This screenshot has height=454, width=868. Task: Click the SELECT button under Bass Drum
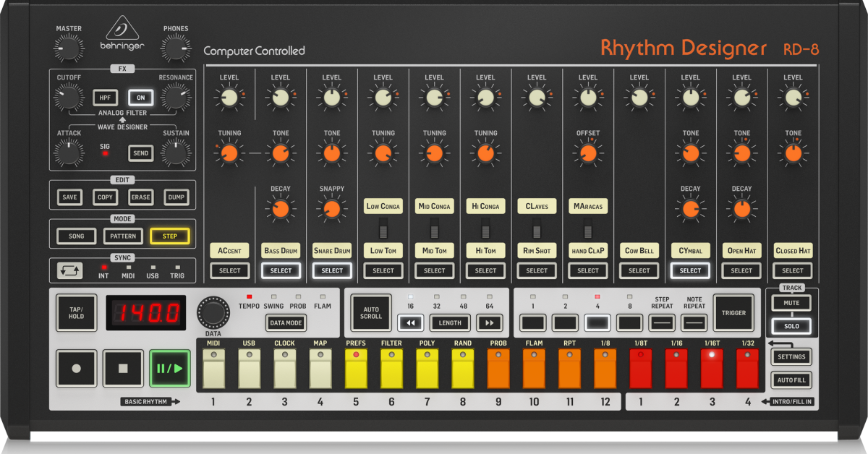(x=281, y=270)
